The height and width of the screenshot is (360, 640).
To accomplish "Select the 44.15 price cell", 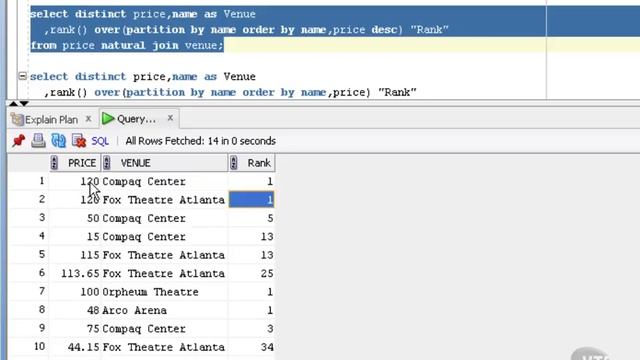I will point(75,347).
